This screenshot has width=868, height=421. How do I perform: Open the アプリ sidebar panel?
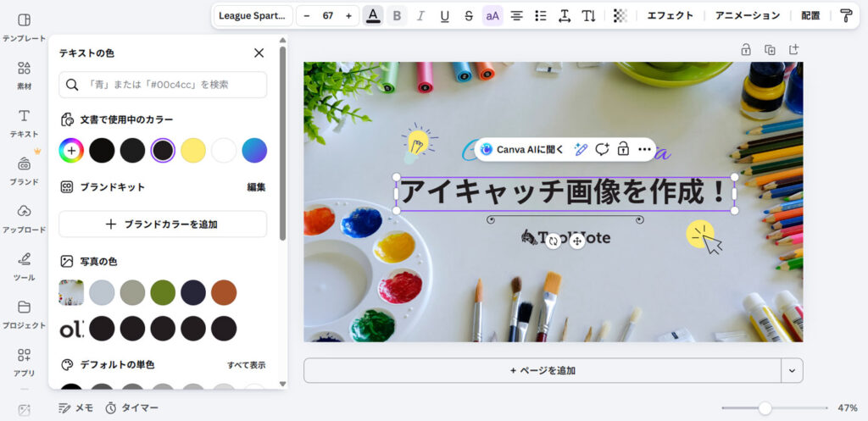[24, 363]
